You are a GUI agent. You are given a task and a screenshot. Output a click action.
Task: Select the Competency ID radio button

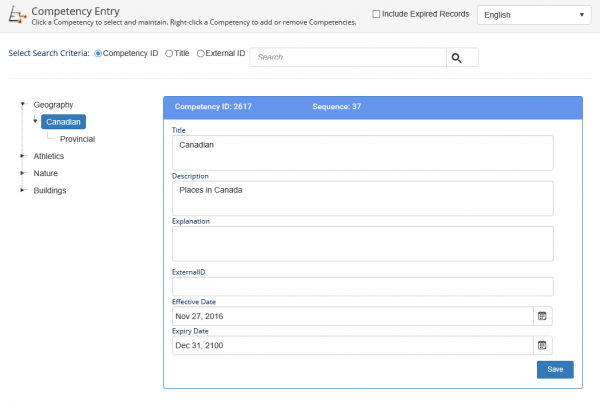tap(98, 54)
